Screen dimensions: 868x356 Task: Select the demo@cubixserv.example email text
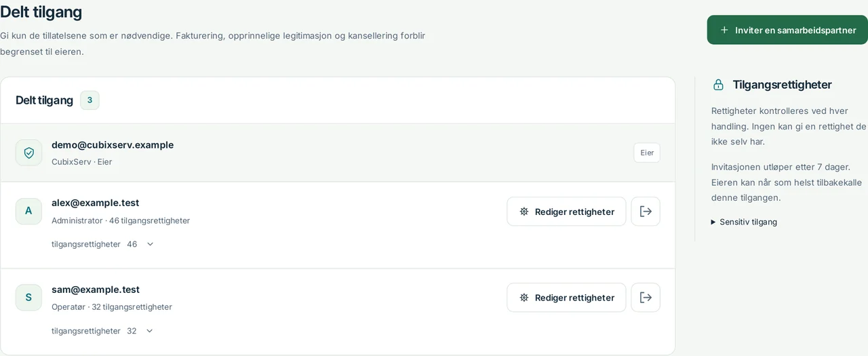click(113, 145)
